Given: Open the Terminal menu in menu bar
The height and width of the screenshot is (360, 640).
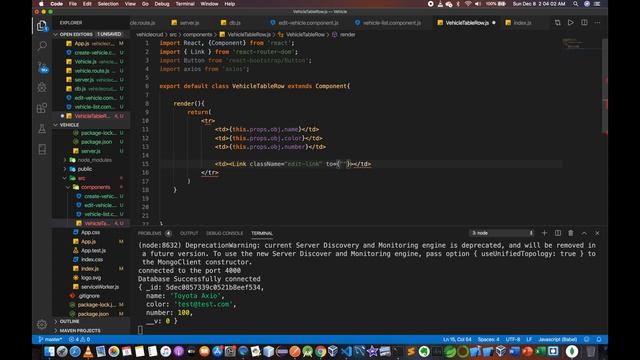Looking at the screenshot, I should (x=185, y=4).
